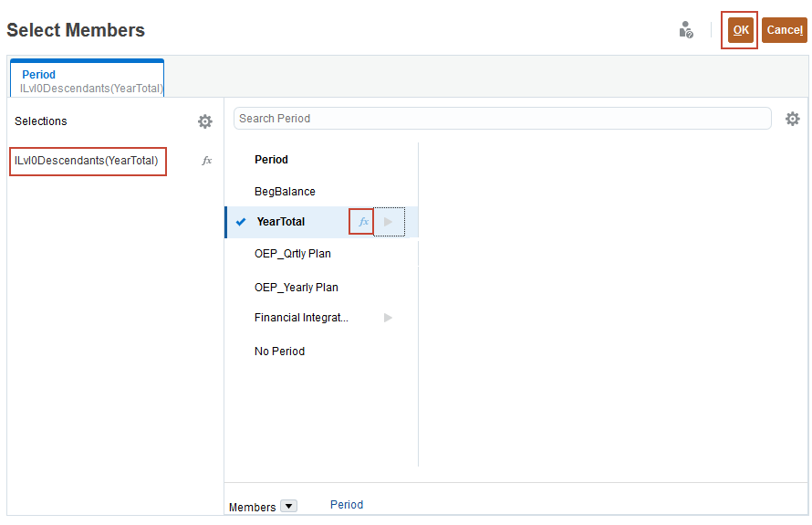Click the Period root member heading
Image resolution: width=812 pixels, height=525 pixels.
pos(271,160)
